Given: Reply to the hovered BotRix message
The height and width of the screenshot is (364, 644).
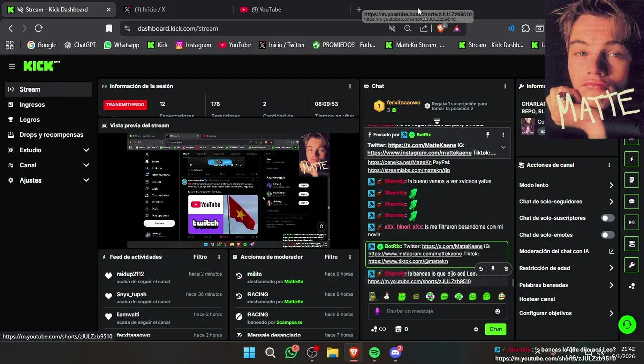Looking at the screenshot, I should [481, 269].
